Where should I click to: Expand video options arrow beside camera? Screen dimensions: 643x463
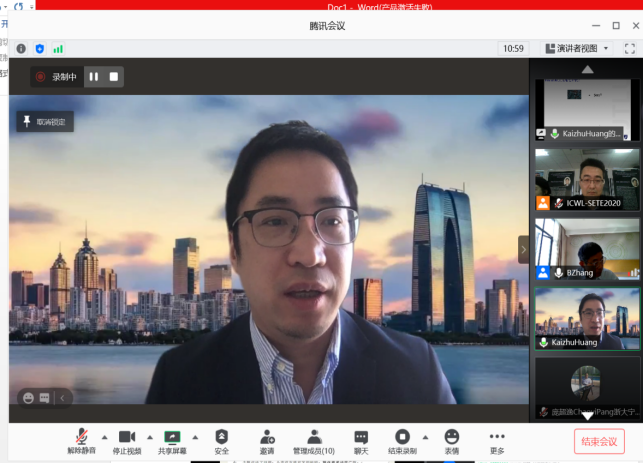[x=149, y=437]
